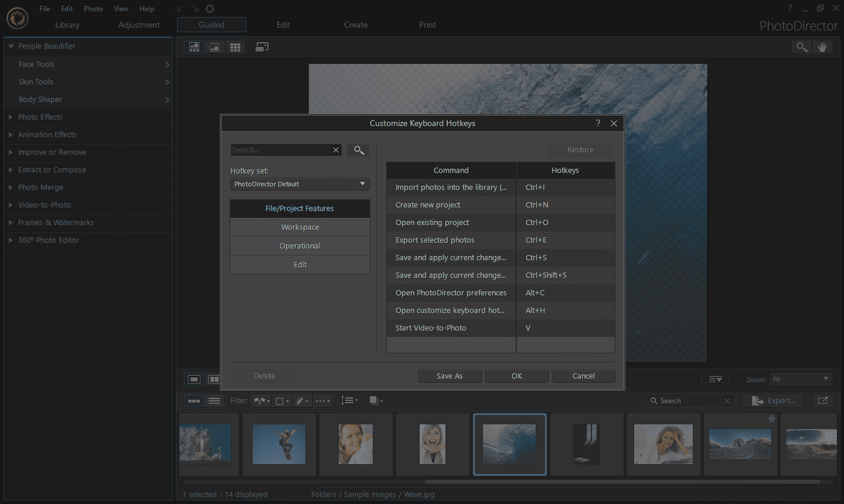This screenshot has width=844, height=504.
Task: Open the View menu
Action: click(x=121, y=9)
